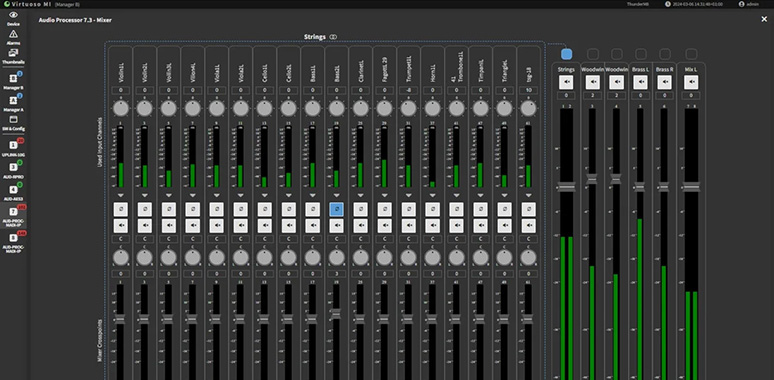Toggle phase invert on the Violin2L channel
774x380 pixels.
click(145, 209)
